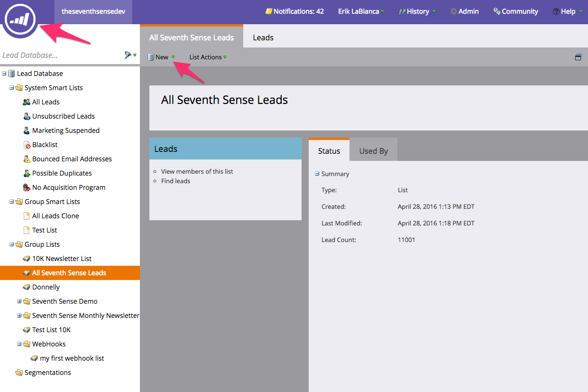Viewport: 588px width, 392px height.
Task: Click the search filter icon in Lead Database box
Action: 128,55
